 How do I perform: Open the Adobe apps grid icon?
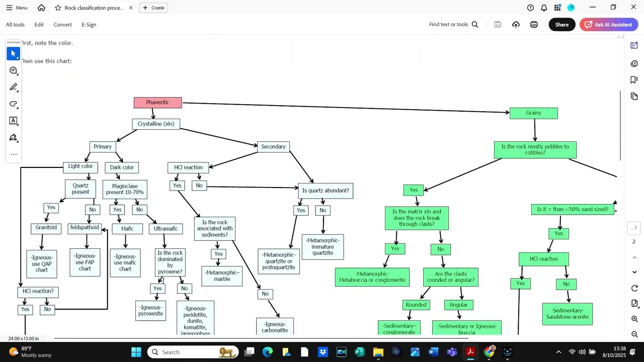tap(557, 8)
